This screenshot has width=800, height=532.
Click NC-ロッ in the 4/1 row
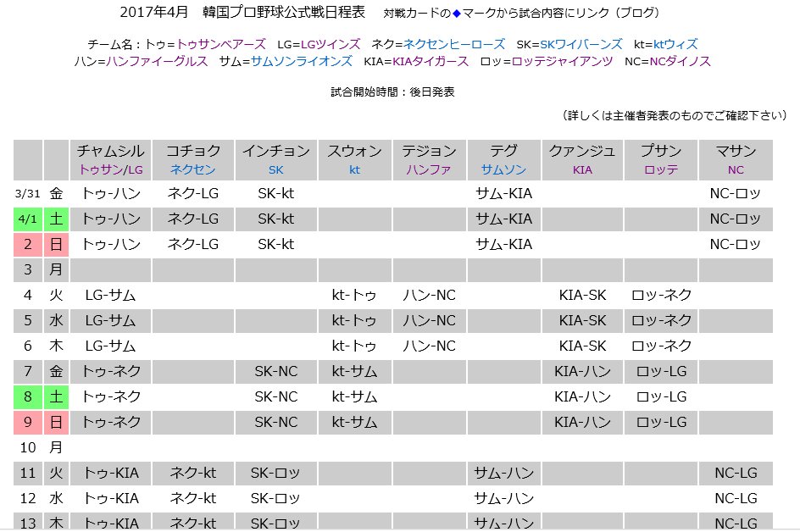pyautogui.click(x=736, y=219)
